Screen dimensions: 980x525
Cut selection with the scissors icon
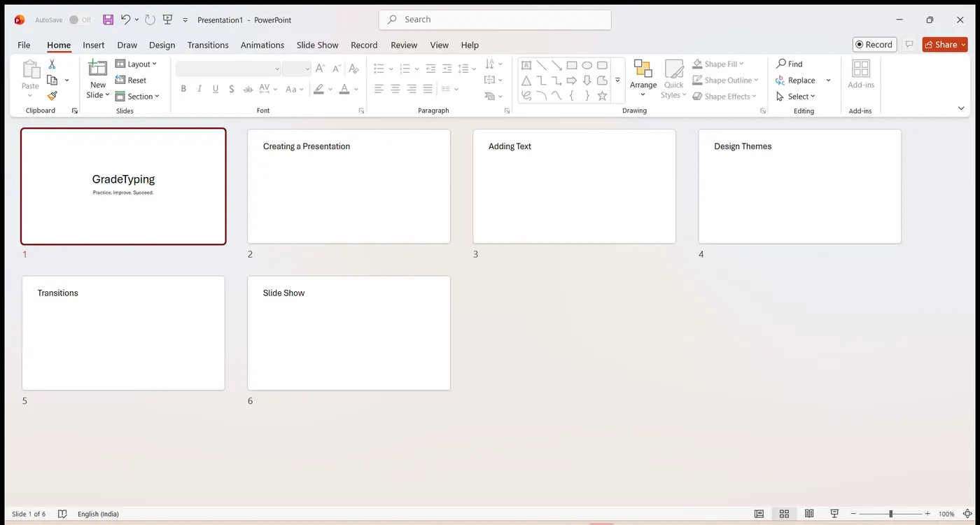[52, 64]
